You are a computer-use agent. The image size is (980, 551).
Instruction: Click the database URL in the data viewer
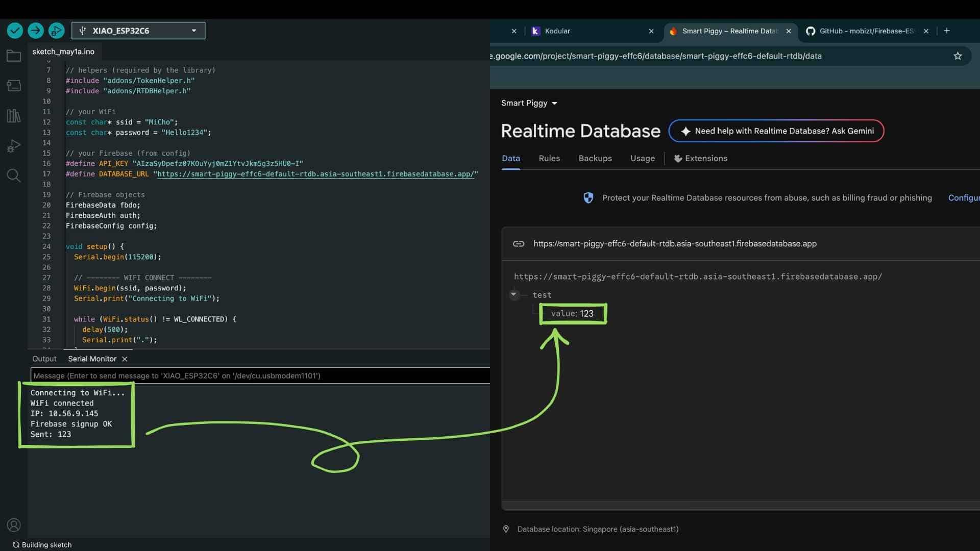pyautogui.click(x=698, y=277)
